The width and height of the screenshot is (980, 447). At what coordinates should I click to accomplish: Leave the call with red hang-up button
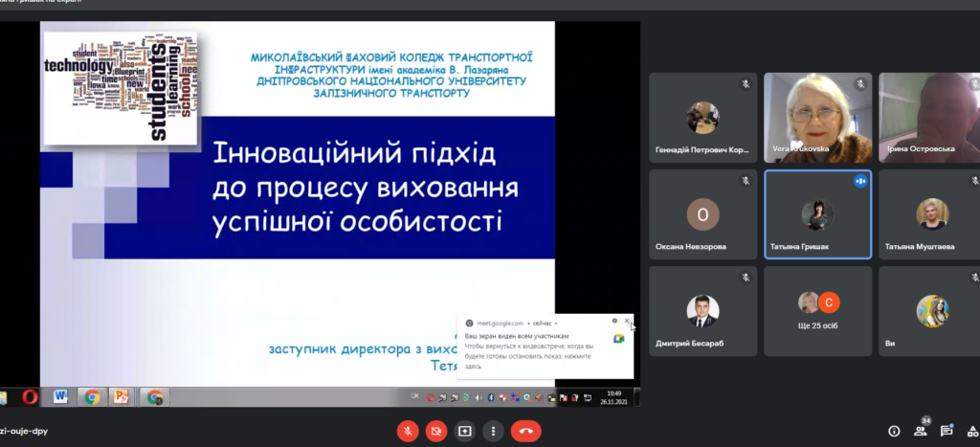click(525, 431)
